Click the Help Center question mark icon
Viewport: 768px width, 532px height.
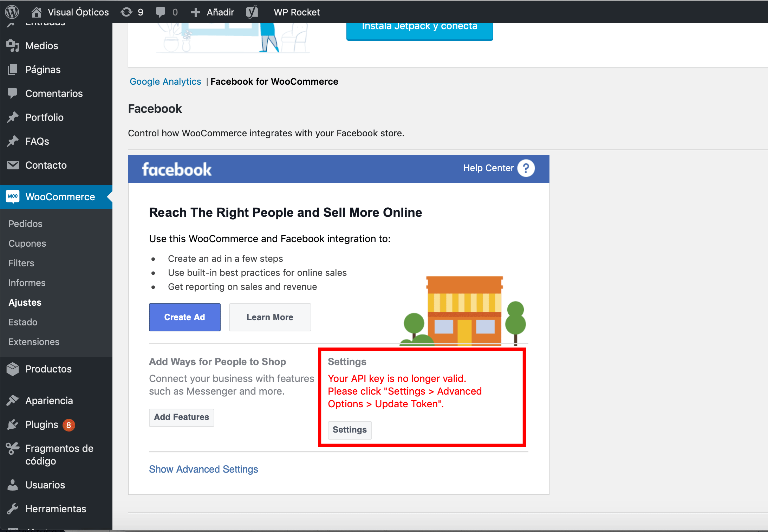(526, 168)
